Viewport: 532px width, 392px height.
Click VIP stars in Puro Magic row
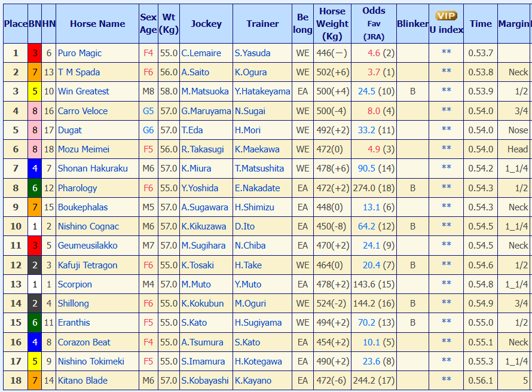click(x=447, y=52)
